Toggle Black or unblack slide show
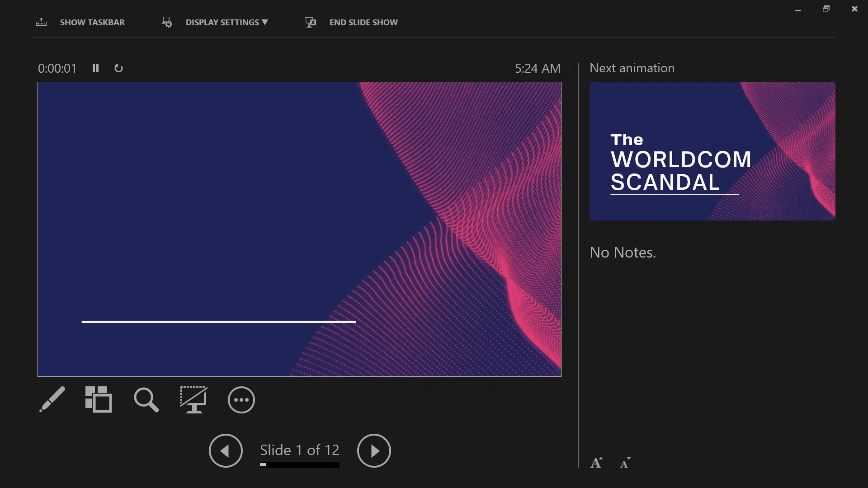The width and height of the screenshot is (868, 488). (193, 399)
